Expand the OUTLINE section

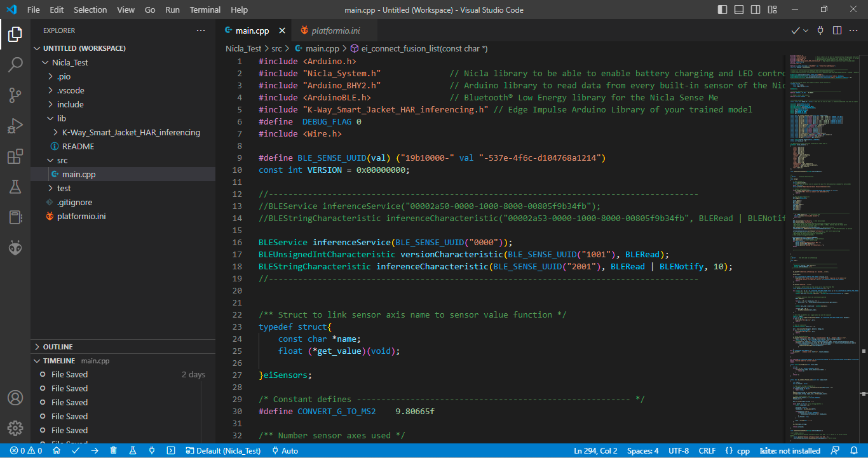58,347
